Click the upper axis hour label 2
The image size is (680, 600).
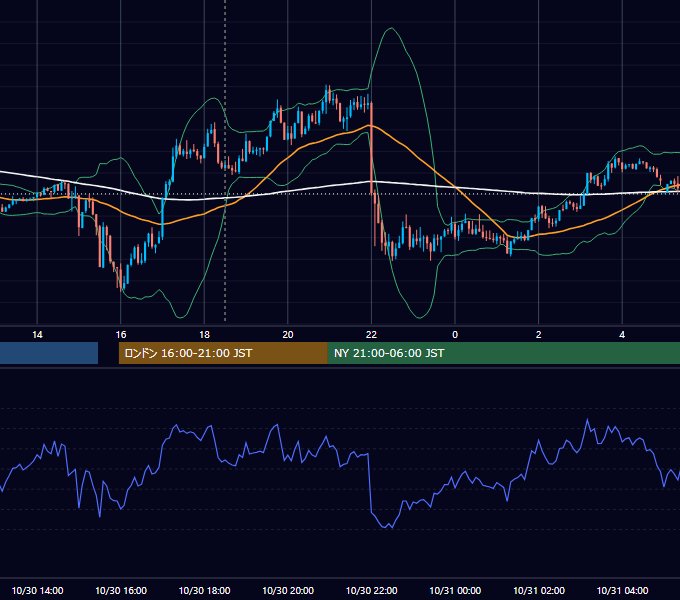pyautogui.click(x=539, y=335)
